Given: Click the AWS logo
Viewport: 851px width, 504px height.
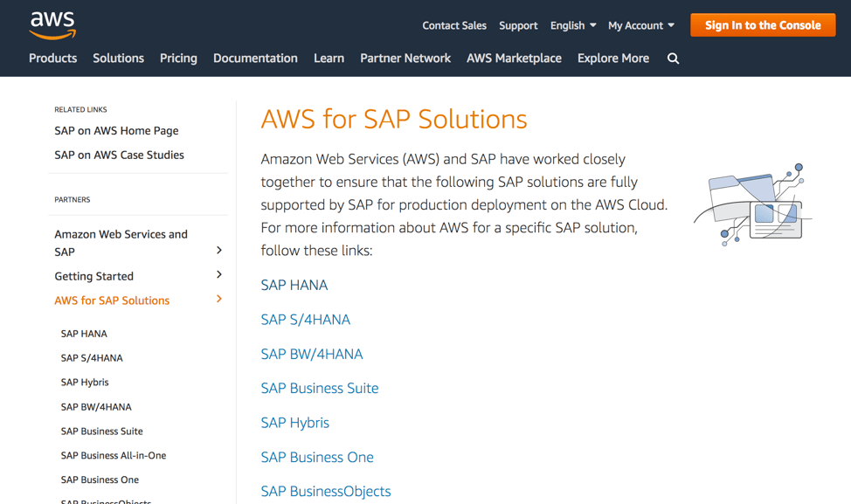Looking at the screenshot, I should pos(52,25).
